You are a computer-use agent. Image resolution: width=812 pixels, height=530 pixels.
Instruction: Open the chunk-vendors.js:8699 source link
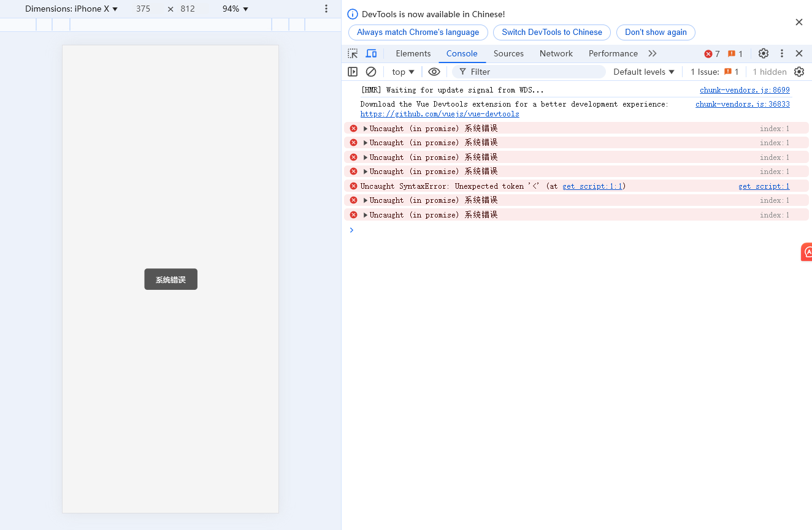[x=745, y=90]
